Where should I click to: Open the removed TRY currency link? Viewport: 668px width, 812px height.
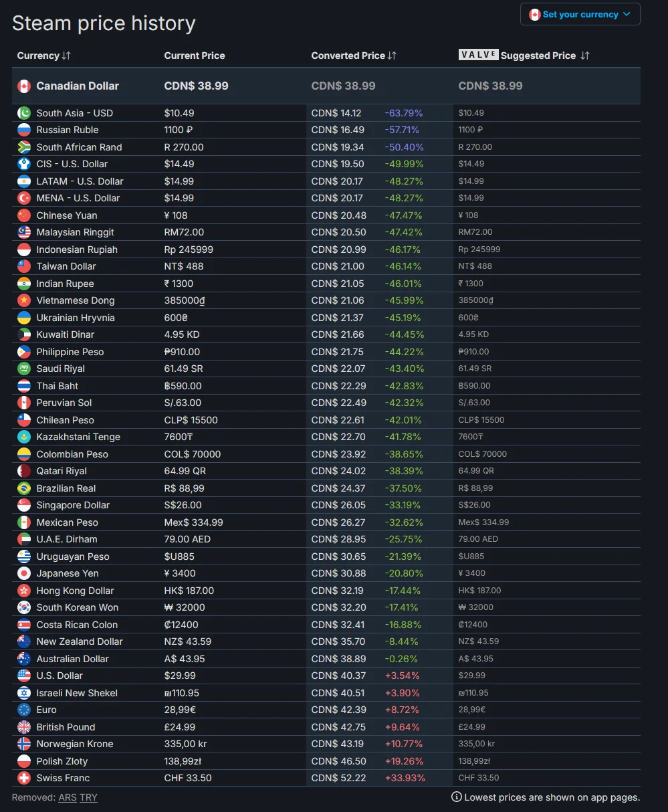88,797
